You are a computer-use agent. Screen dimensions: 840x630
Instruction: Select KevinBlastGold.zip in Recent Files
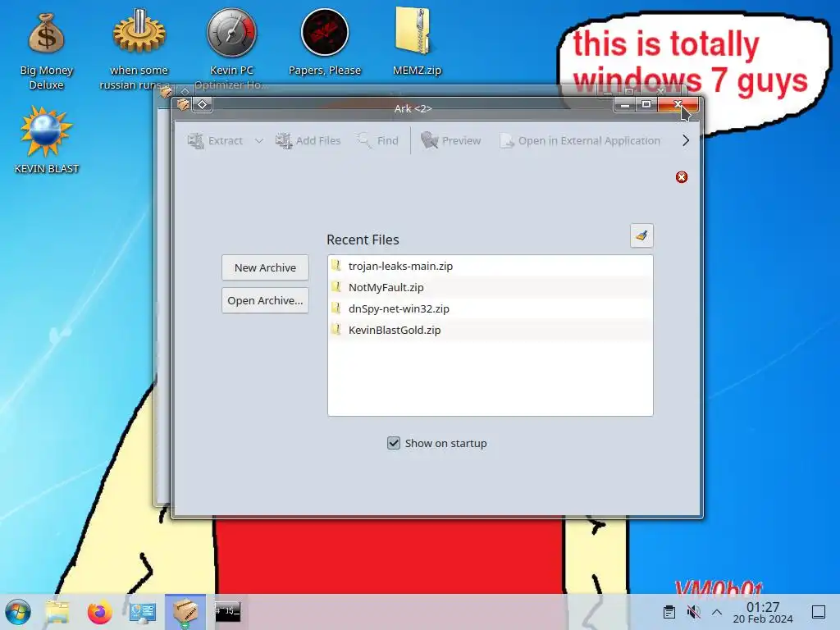pos(491,330)
